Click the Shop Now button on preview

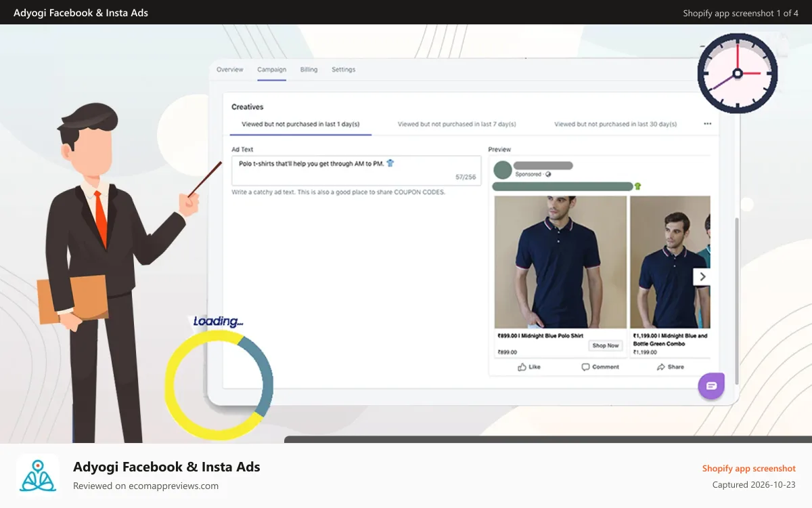[x=605, y=345]
